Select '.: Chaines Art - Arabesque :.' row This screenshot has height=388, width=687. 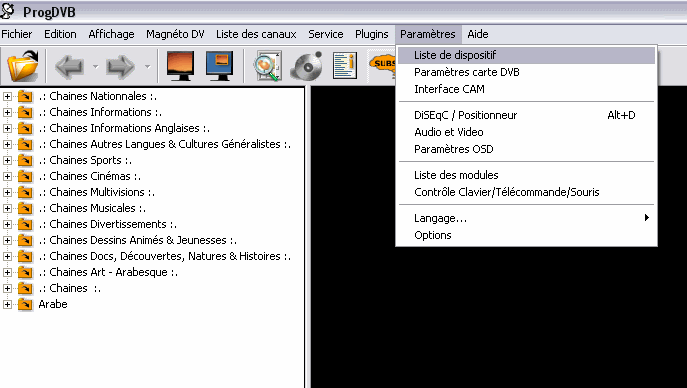click(108, 272)
